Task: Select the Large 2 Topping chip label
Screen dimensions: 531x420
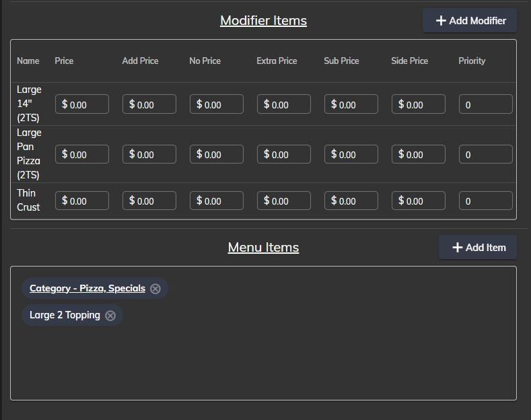Action: (x=65, y=315)
